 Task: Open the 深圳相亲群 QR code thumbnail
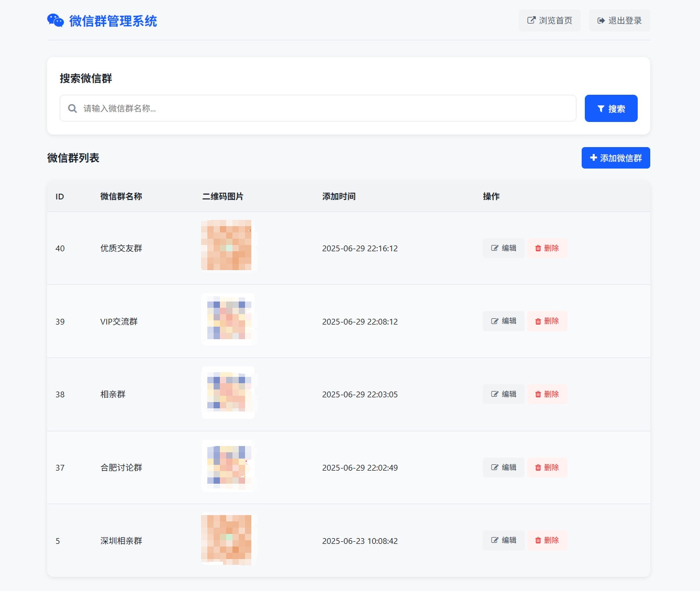click(227, 540)
